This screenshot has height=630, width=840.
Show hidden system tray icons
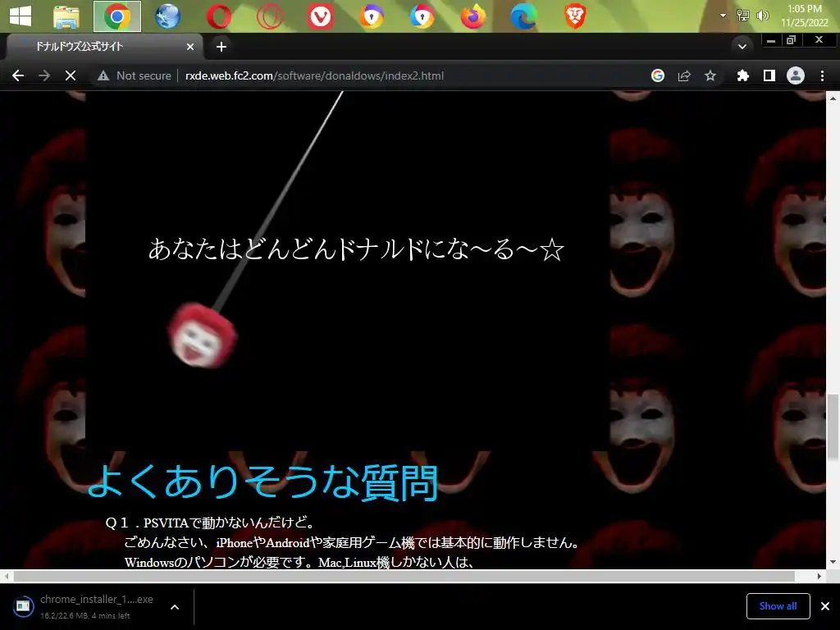click(x=723, y=16)
